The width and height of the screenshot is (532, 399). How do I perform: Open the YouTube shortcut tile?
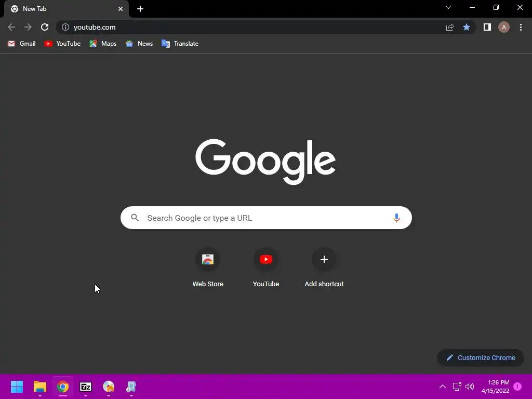pos(266,268)
